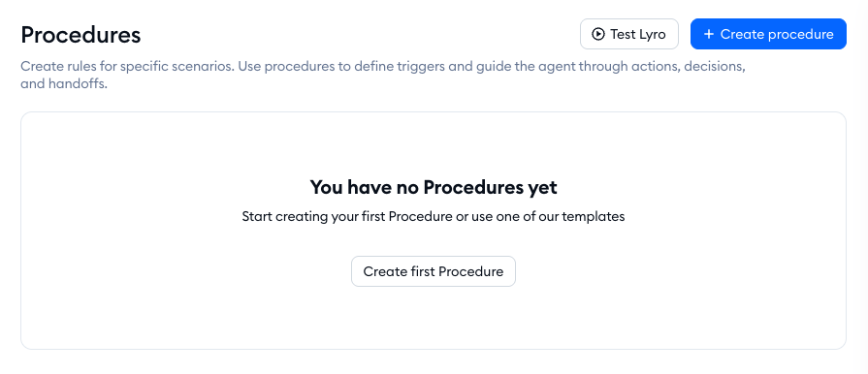Click the word 'Test' on the Lyro button
This screenshot has height=374, width=868.
(624, 34)
